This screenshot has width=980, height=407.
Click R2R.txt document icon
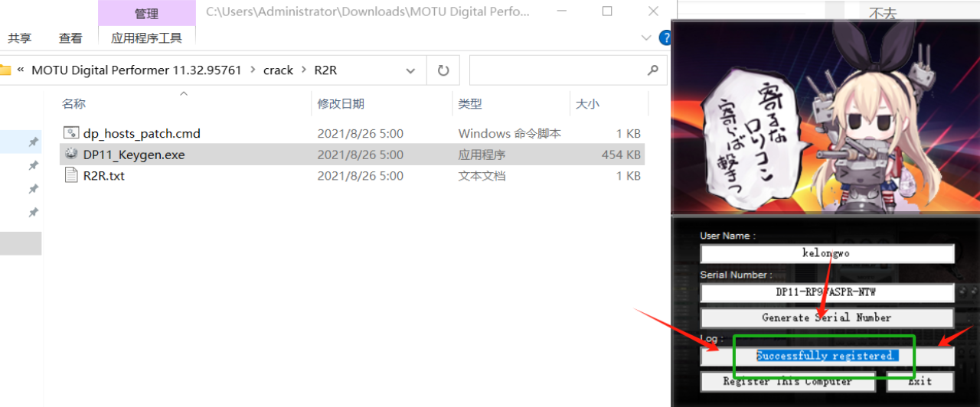71,175
